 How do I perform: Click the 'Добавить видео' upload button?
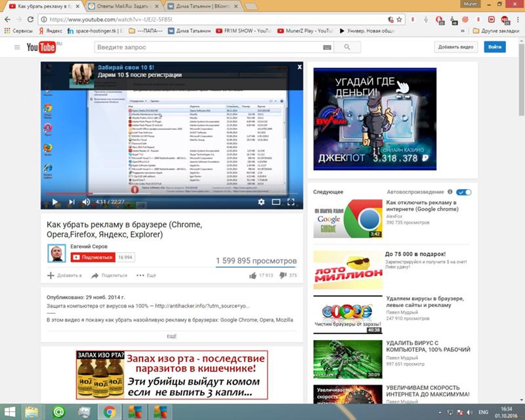click(x=455, y=47)
